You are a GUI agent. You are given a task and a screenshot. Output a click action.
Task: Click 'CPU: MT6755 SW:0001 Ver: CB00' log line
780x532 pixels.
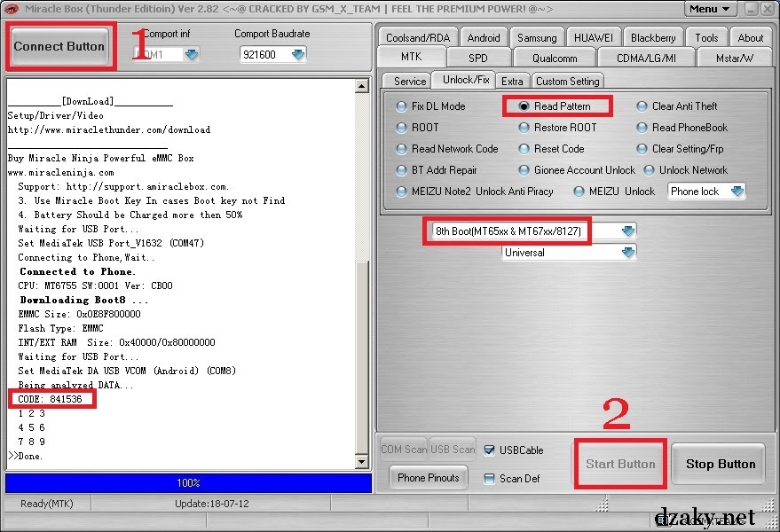tap(95, 286)
